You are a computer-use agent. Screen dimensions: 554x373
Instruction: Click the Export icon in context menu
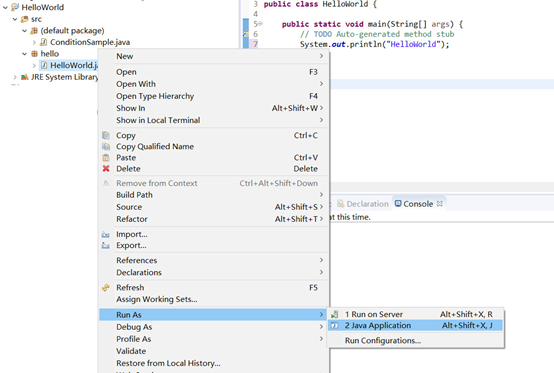click(106, 245)
